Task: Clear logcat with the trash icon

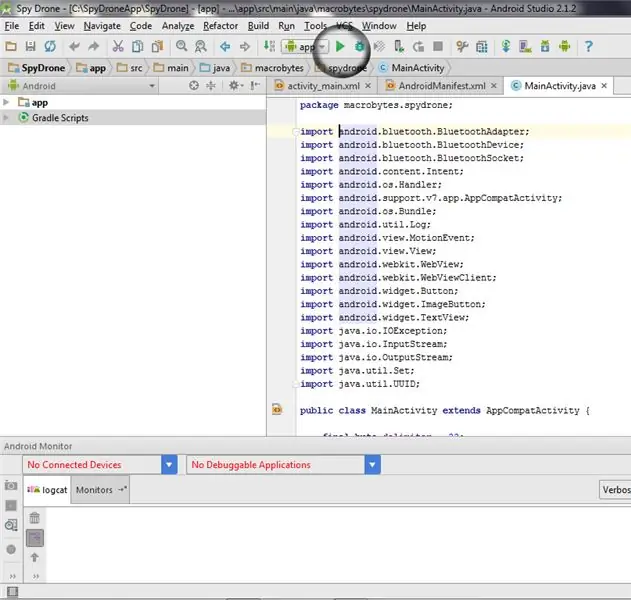Action: click(35, 518)
